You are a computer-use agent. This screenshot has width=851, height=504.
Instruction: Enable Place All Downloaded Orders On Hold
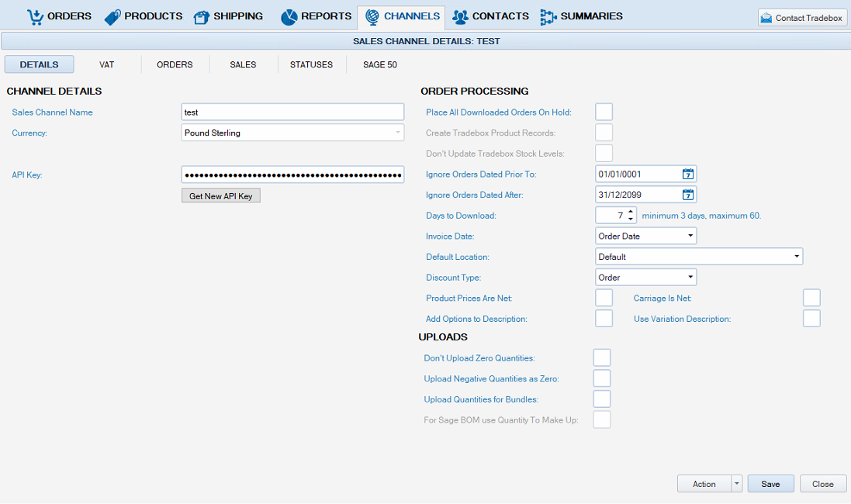coord(604,112)
